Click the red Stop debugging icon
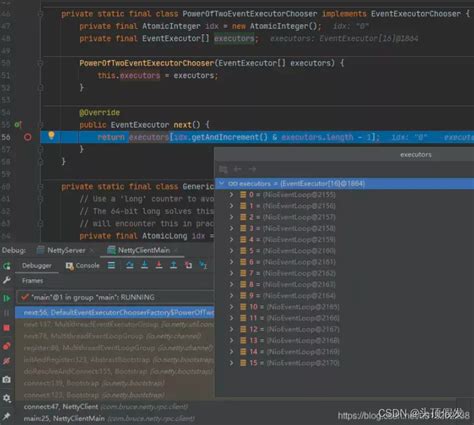 coord(7,328)
